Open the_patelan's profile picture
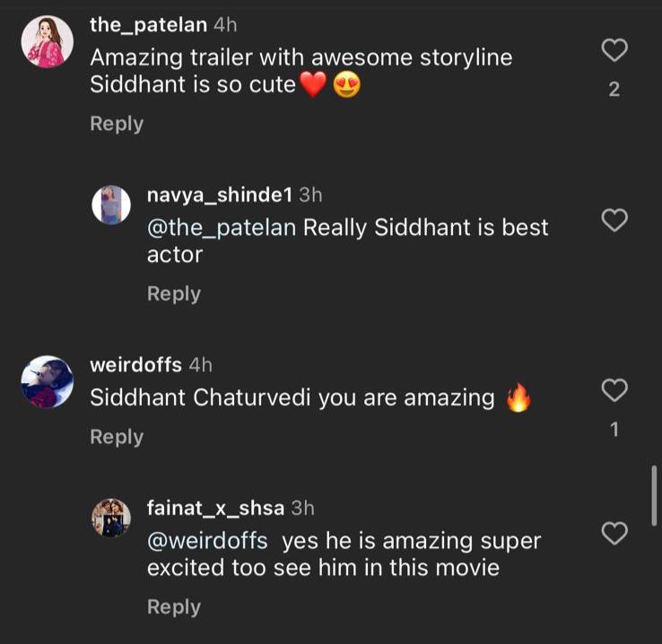Image resolution: width=662 pixels, height=644 pixels. (x=46, y=42)
